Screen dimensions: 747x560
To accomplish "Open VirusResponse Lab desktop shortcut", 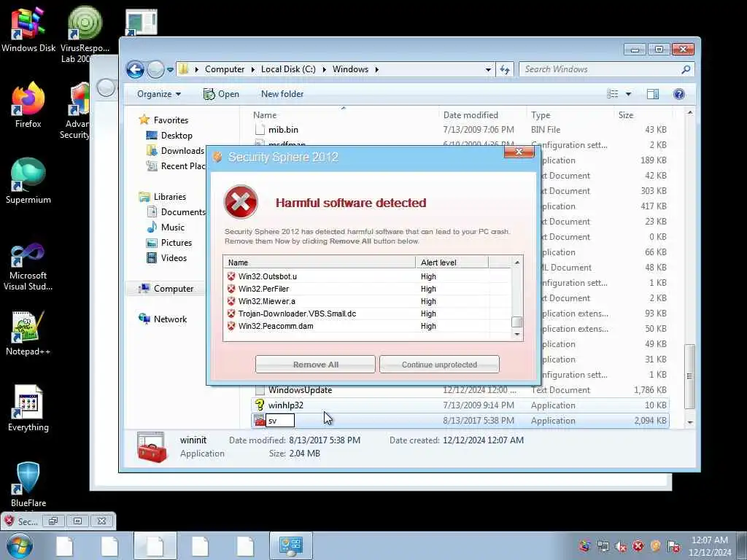I will coord(85,34).
